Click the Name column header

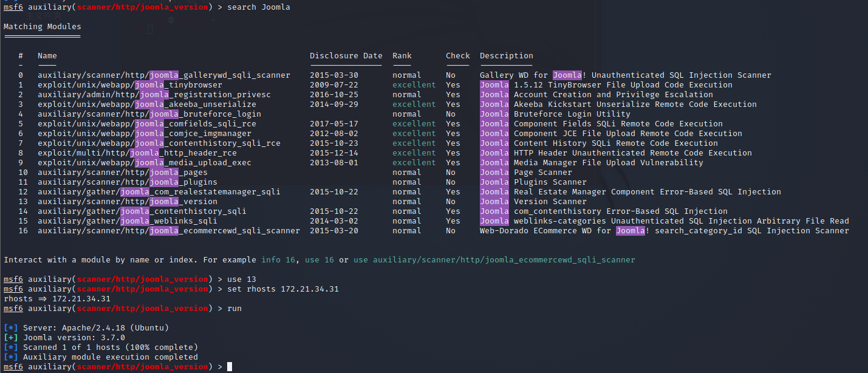(x=47, y=56)
